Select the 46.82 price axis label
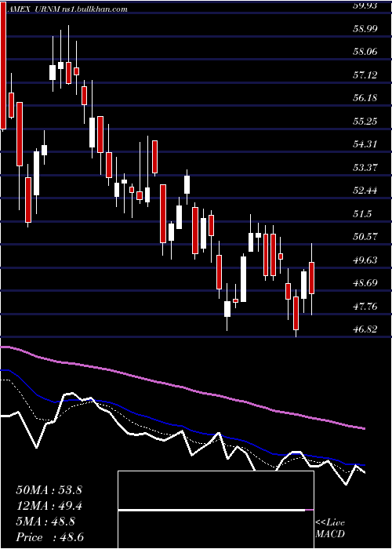This screenshot has height=549, width=392. tap(367, 329)
